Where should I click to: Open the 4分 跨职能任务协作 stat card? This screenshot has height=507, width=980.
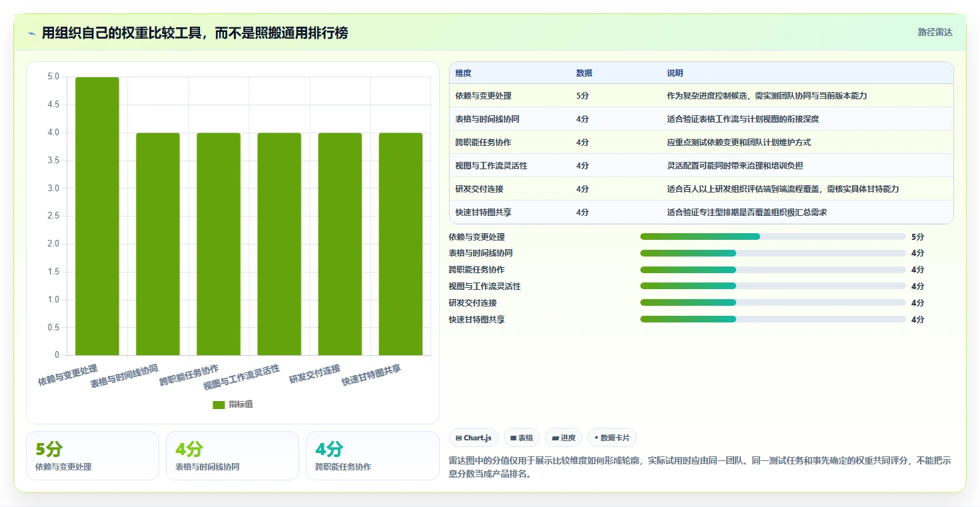point(372,456)
